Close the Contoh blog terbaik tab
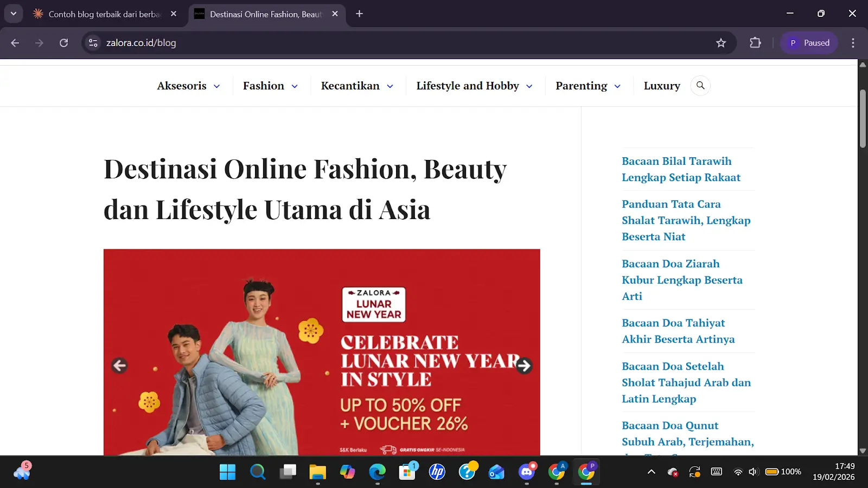Viewport: 868px width, 488px height. (x=174, y=14)
